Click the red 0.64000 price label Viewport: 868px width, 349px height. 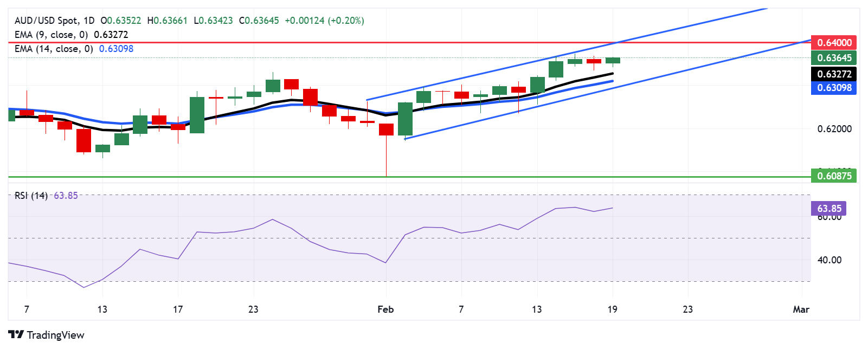[x=834, y=42]
